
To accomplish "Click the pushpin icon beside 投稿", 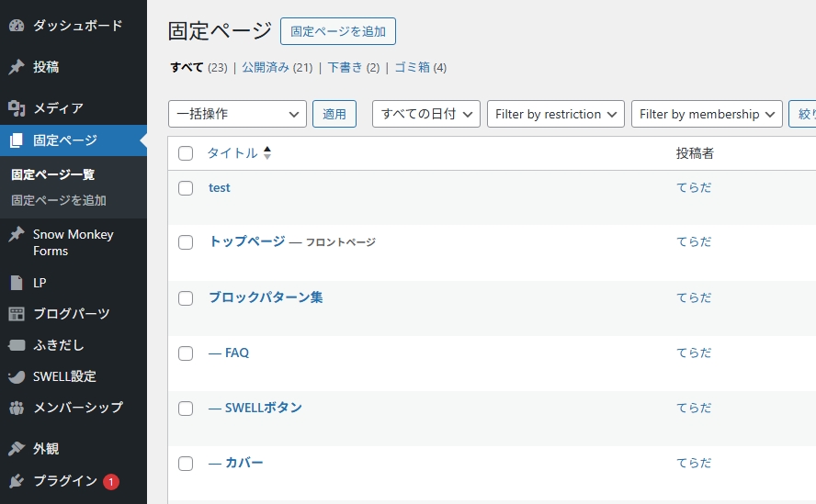I will [17, 67].
